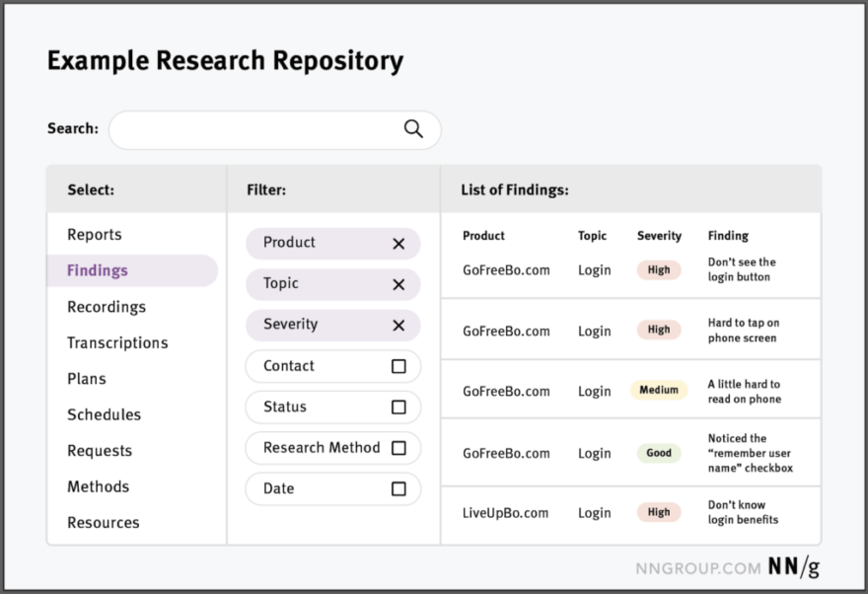868x594 pixels.
Task: Click the NN/g logo
Action: click(x=792, y=566)
